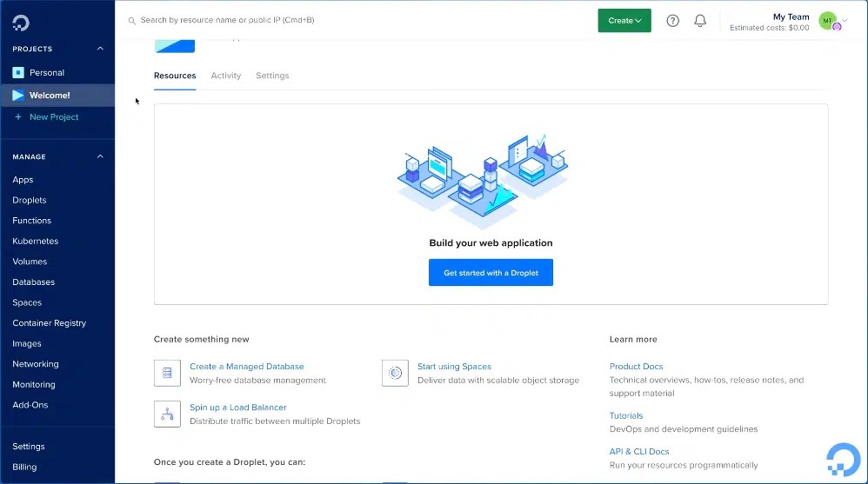
Task: Click the Personal project icon
Action: coord(18,72)
